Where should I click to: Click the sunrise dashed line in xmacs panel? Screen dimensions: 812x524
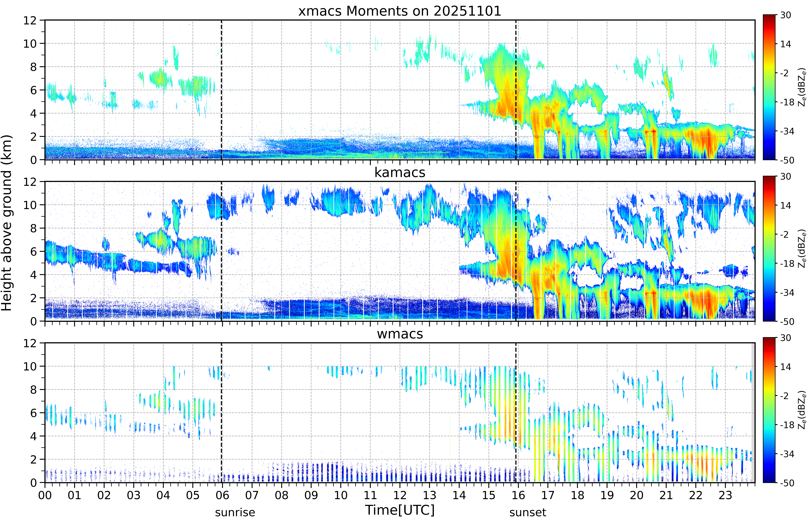221,90
